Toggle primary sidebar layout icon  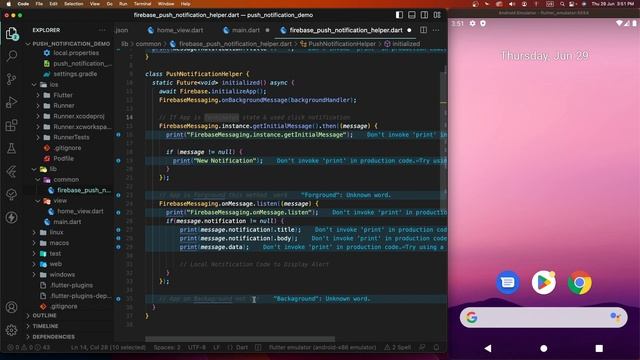(x=399, y=15)
